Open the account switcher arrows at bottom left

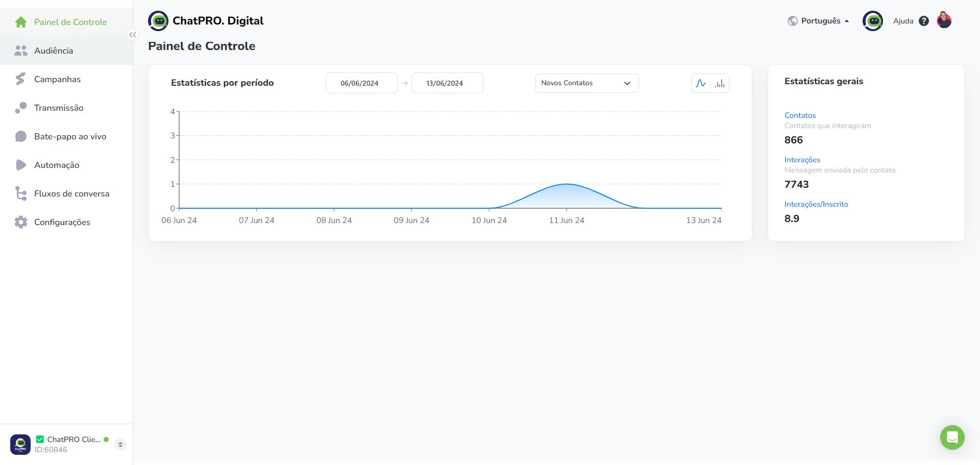(120, 445)
